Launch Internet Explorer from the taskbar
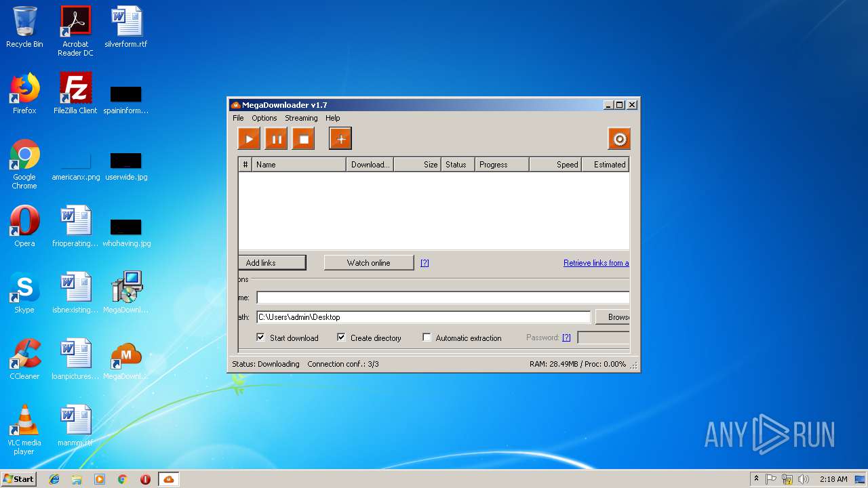Image resolution: width=868 pixels, height=488 pixels. 54,479
